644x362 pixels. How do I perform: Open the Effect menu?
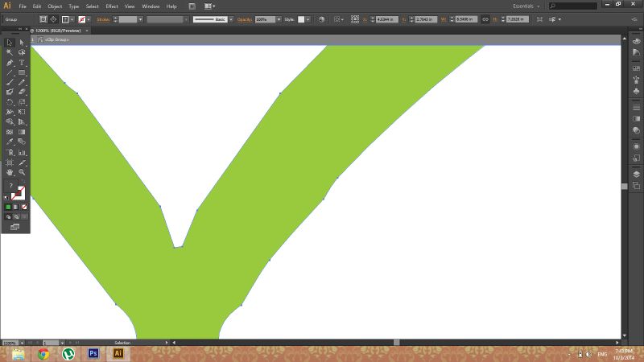[111, 6]
